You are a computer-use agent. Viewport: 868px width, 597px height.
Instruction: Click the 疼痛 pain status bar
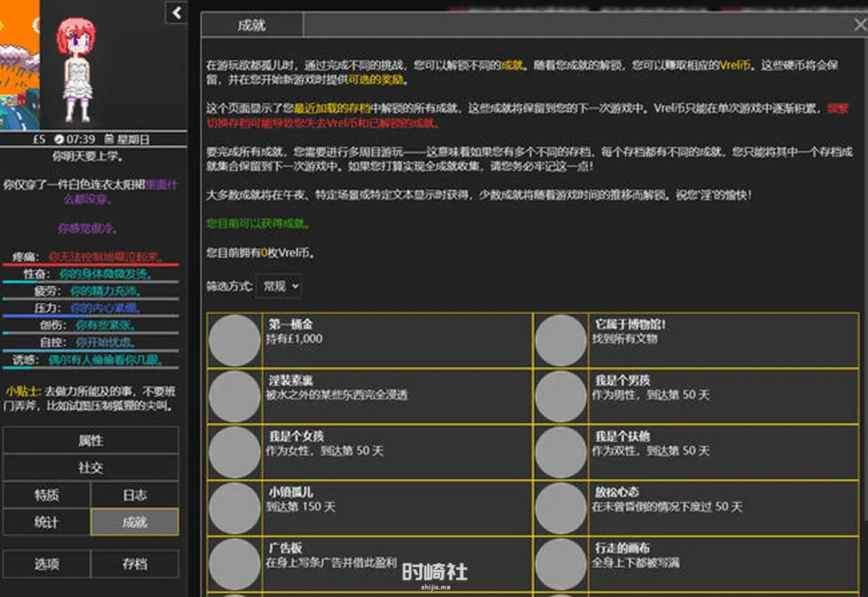[91, 265]
